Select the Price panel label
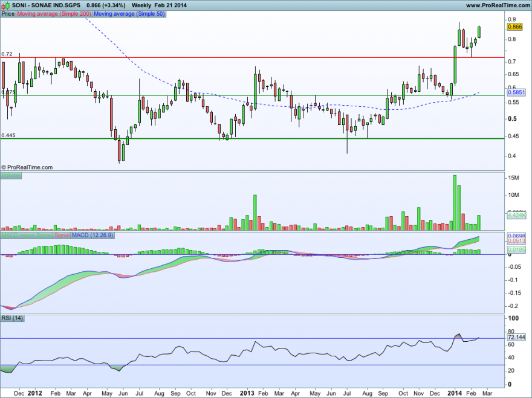The width and height of the screenshot is (532, 398). pos(7,13)
